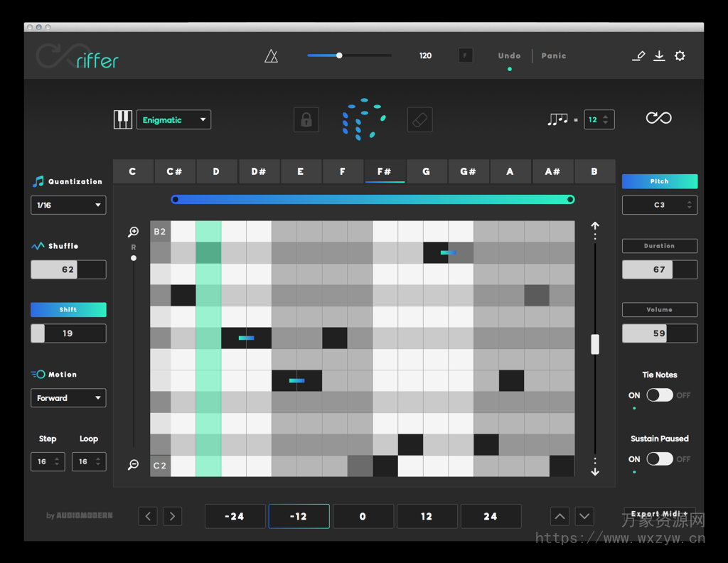Open the Enigmatic scale dropdown
The width and height of the screenshot is (728, 563).
[173, 119]
